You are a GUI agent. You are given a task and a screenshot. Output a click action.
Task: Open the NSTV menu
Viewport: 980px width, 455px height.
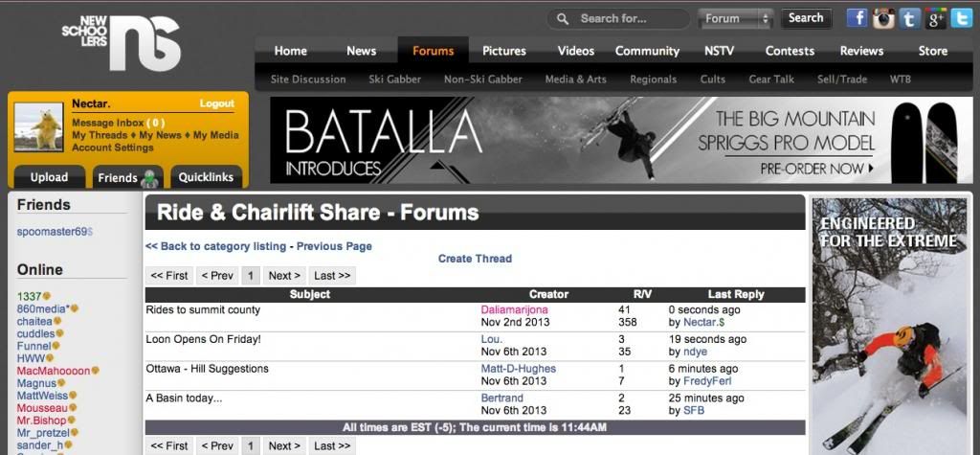pos(719,51)
